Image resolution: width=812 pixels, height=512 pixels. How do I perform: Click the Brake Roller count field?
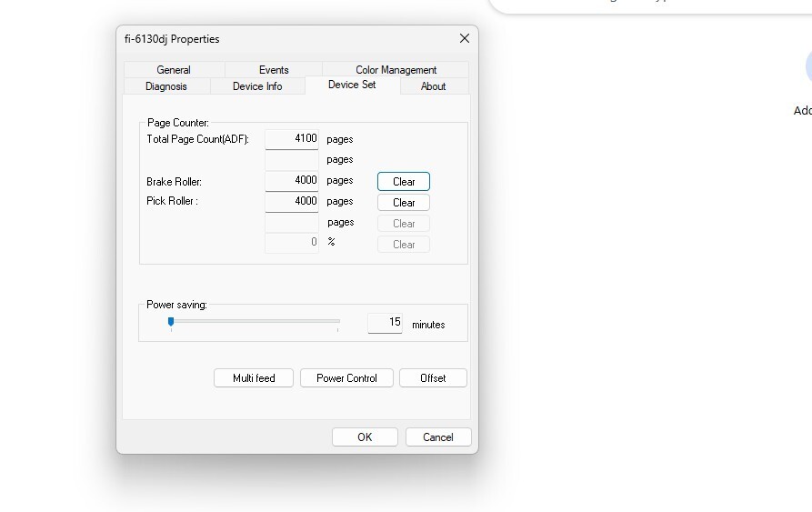coord(292,181)
